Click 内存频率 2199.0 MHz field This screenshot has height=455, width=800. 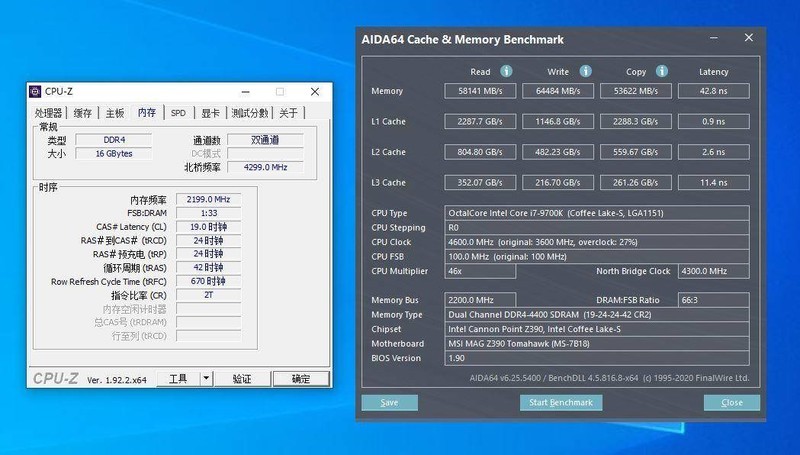click(x=209, y=199)
